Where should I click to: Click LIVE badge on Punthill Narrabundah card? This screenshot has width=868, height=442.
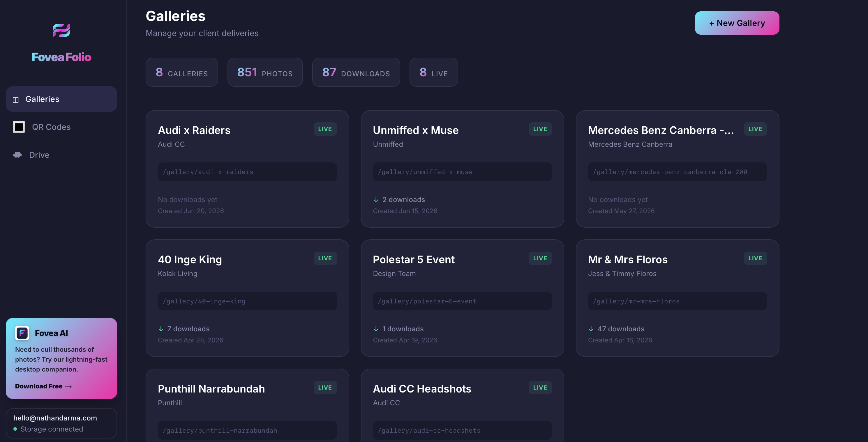[x=325, y=388]
